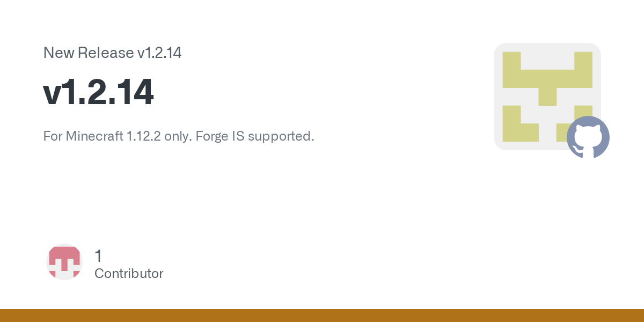The image size is (644, 322).
Task: Click center yellow stem of repository identicon
Action: [x=547, y=97]
